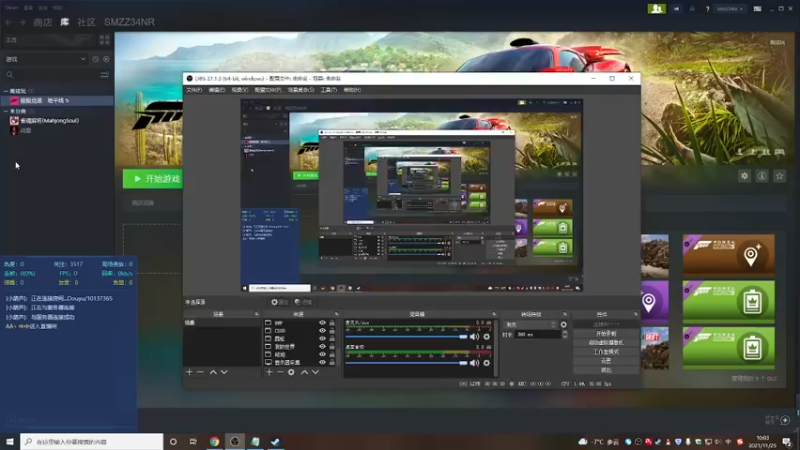
Task: Open Steam add downloads plus icon bottom right
Action: click(785, 420)
